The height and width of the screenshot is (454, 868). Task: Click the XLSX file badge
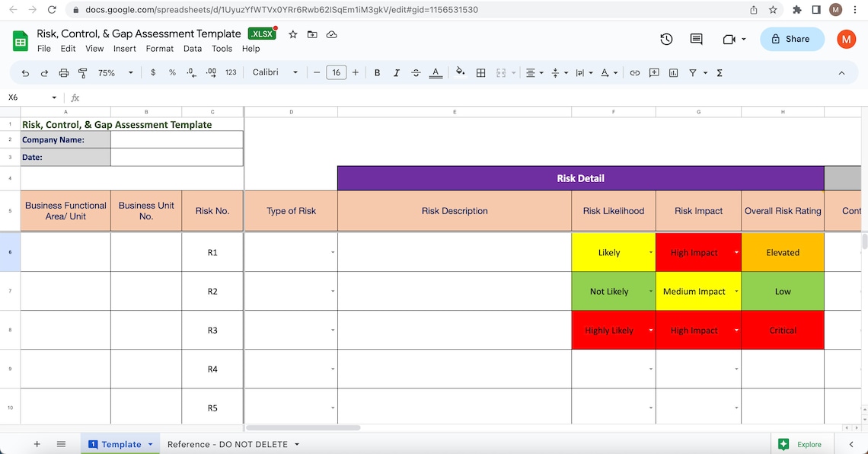tap(263, 34)
